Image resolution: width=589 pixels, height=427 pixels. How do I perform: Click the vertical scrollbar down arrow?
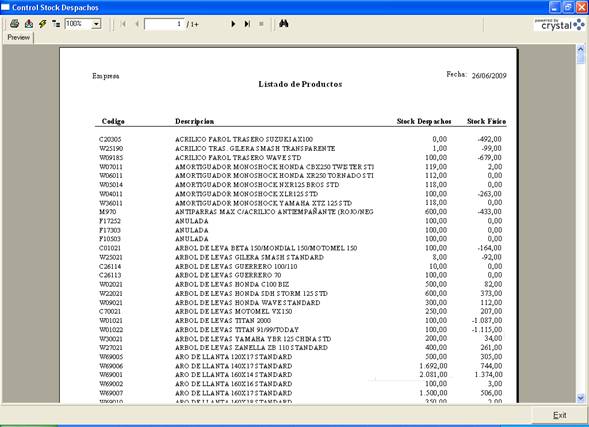[581, 398]
